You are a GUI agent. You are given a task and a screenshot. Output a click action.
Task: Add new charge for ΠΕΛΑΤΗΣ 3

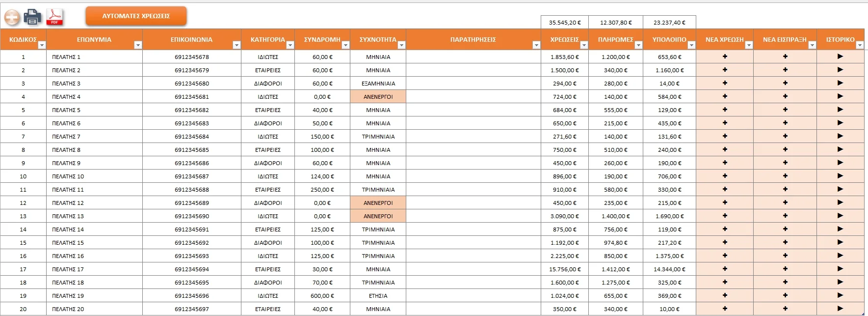[725, 83]
